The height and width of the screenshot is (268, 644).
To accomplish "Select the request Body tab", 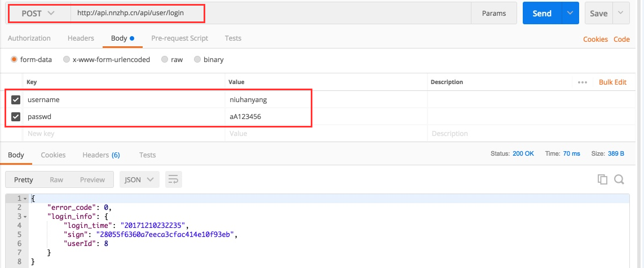I will pos(122,38).
